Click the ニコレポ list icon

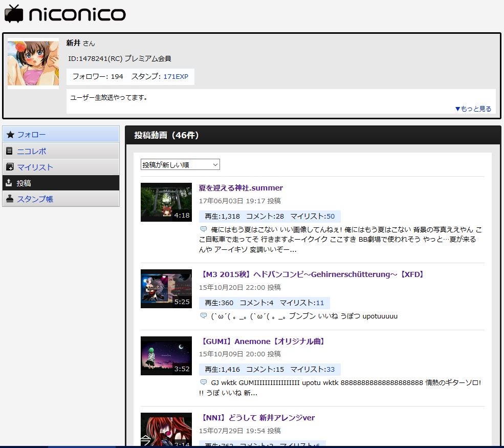(11, 151)
